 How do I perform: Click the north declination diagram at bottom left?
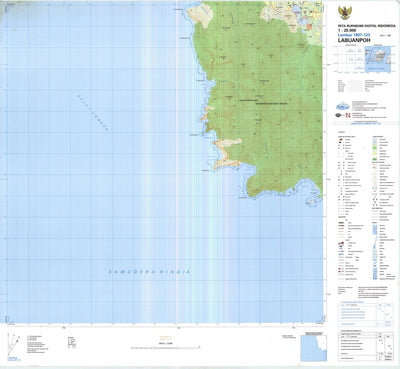13,344
